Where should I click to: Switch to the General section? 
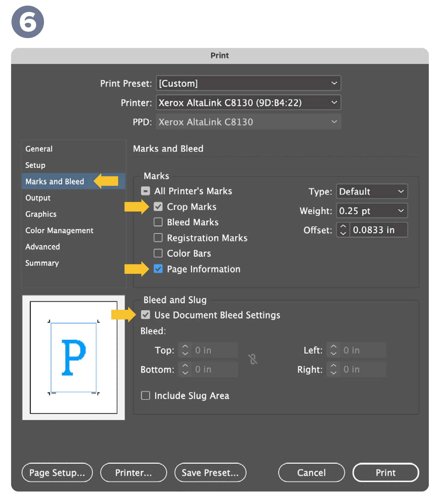click(x=39, y=149)
